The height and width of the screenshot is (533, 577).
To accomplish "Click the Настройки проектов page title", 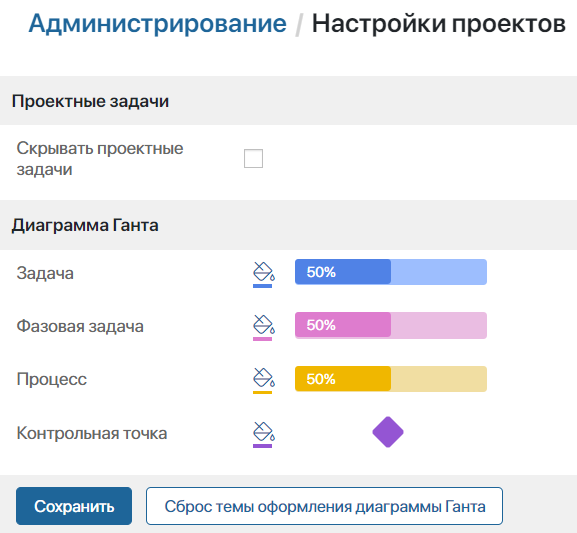I will [439, 24].
